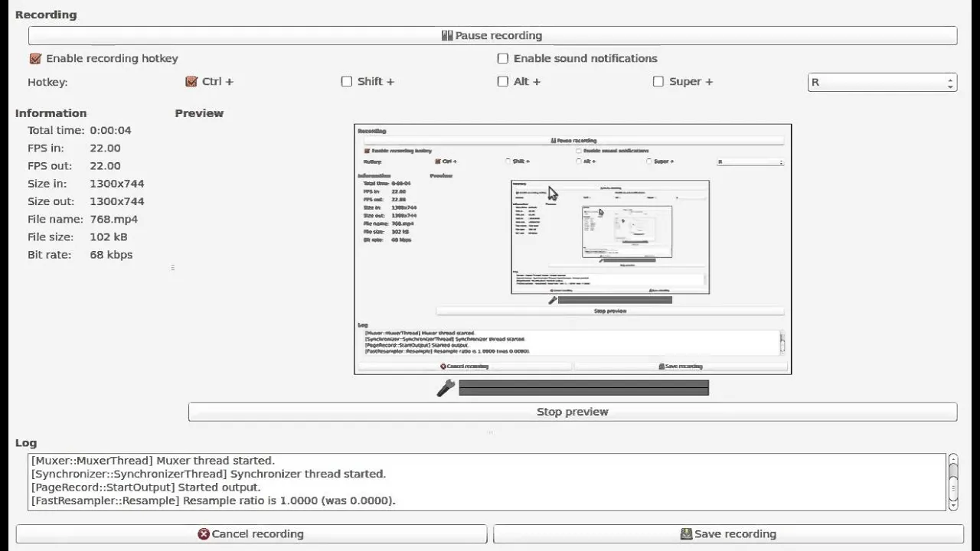Click the Save recording button

click(728, 534)
